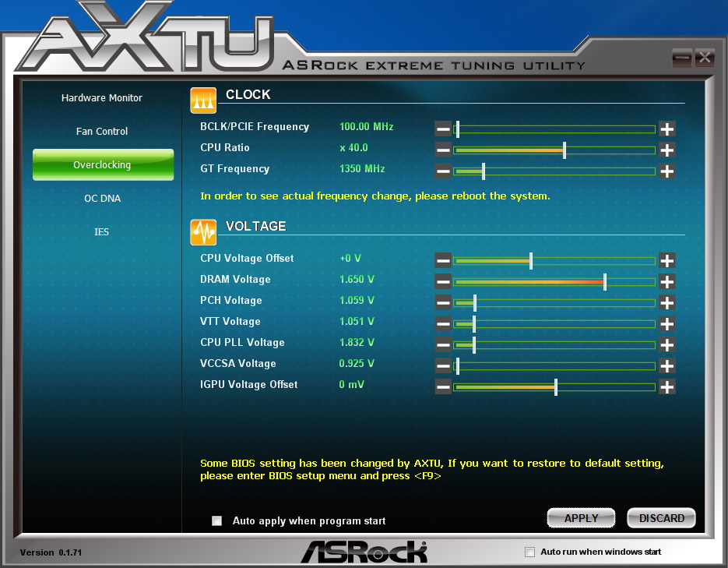Screen dimensions: 728x568
Task: Go to the OC DNA tab
Action: pyautogui.click(x=102, y=199)
